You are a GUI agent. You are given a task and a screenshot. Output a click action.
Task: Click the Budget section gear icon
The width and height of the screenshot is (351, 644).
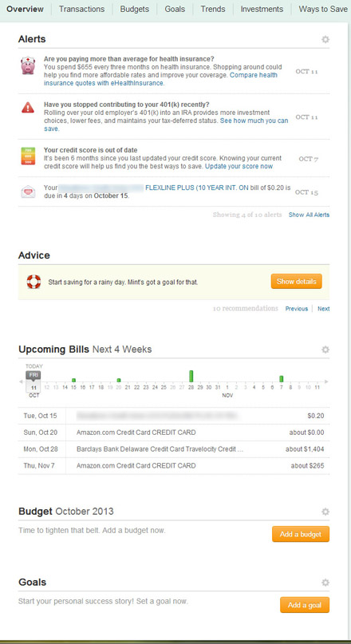click(x=325, y=512)
